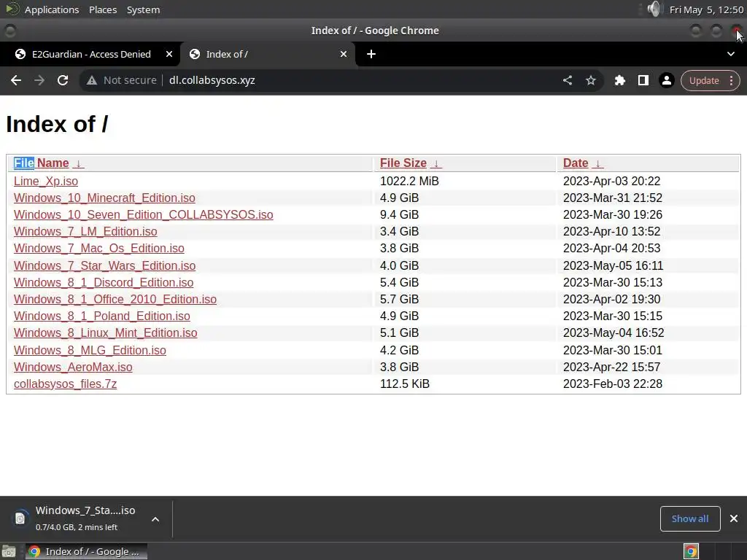Click the clock showing Fri May 5

coord(706,9)
